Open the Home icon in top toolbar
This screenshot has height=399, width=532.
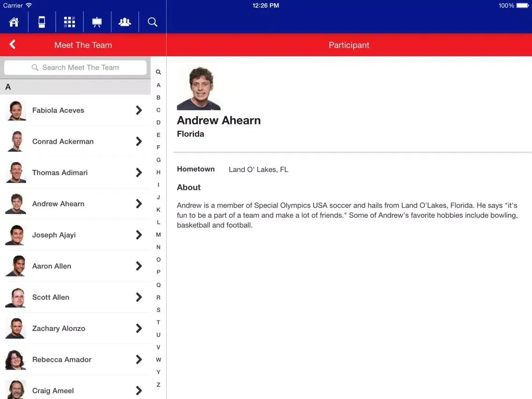tap(14, 22)
